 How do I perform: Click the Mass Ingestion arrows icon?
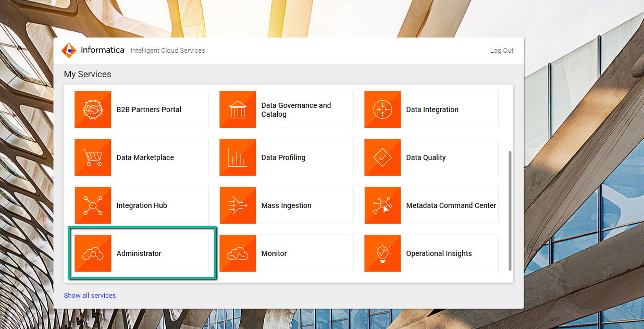pyautogui.click(x=238, y=205)
